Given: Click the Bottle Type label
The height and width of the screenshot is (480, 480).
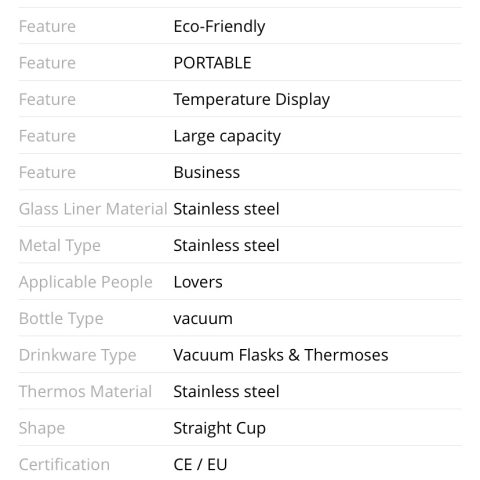Looking at the screenshot, I should 61,319.
